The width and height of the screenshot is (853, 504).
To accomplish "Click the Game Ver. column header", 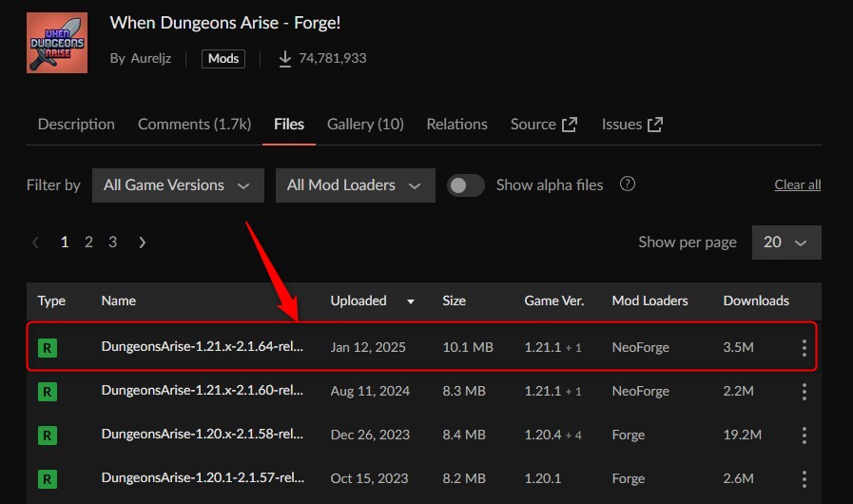I will click(x=553, y=301).
